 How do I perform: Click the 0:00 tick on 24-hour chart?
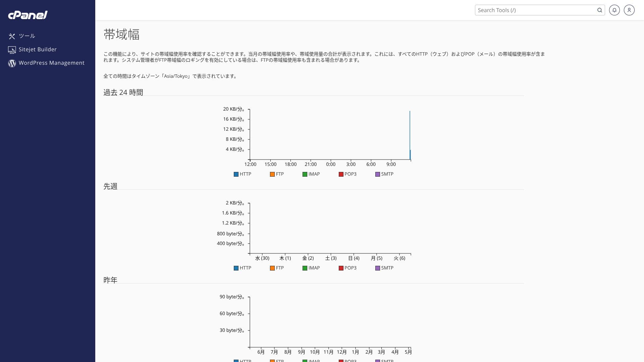coord(331,164)
